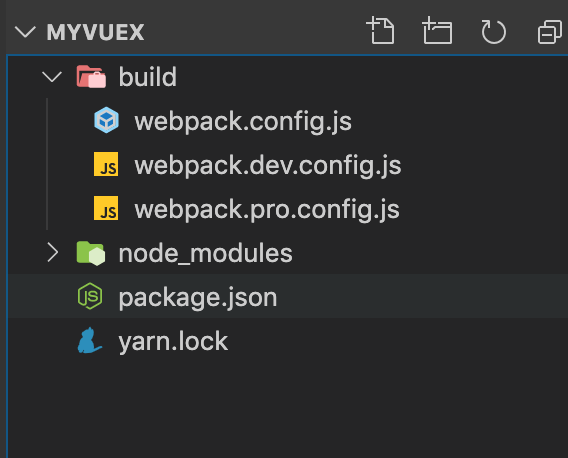Click the green node_modules folder icon
This screenshot has height=458, width=568.
(x=91, y=253)
